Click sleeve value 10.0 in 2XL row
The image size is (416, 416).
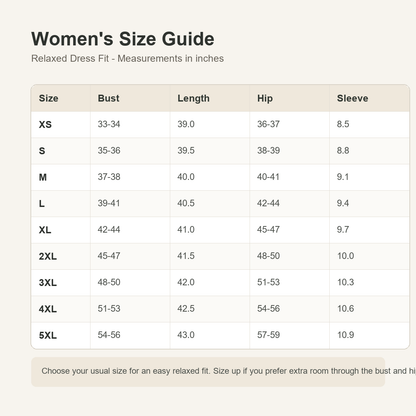tap(345, 256)
